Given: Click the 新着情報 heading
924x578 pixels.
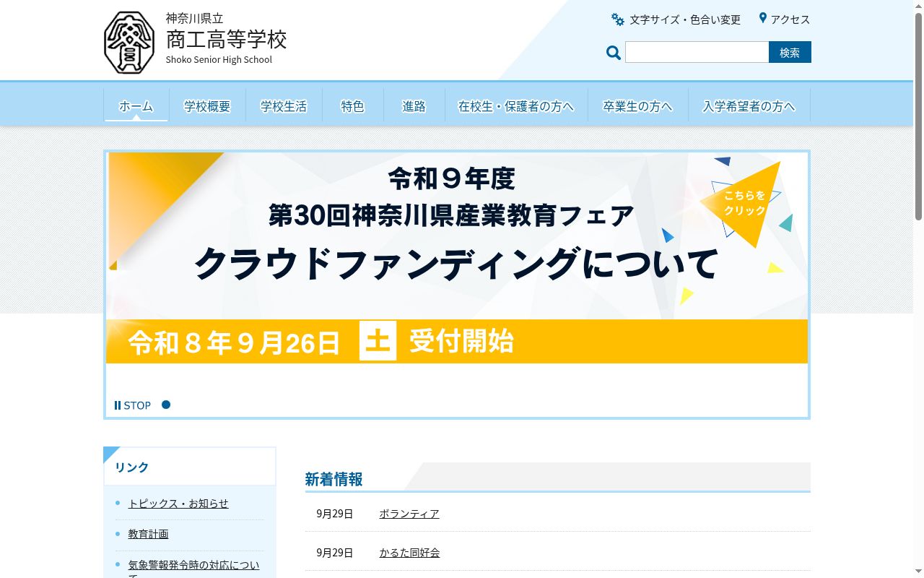Looking at the screenshot, I should 334,479.
